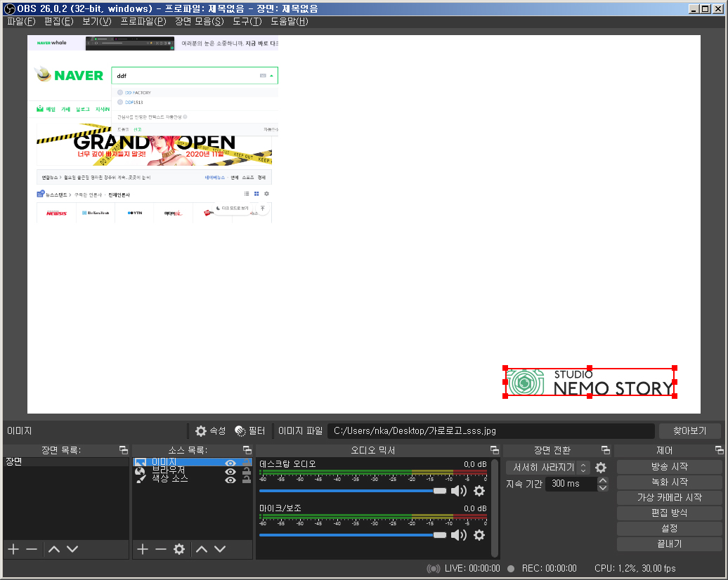Remove selected source with minus icon

click(x=161, y=549)
